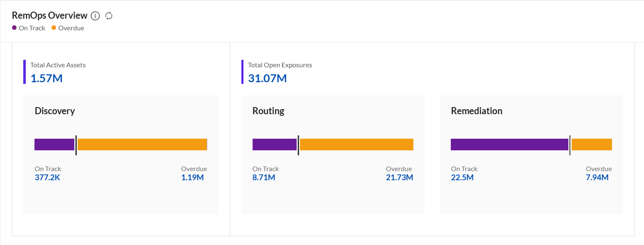Click Overdue label in Discovery card
The image size is (644, 245).
point(194,169)
